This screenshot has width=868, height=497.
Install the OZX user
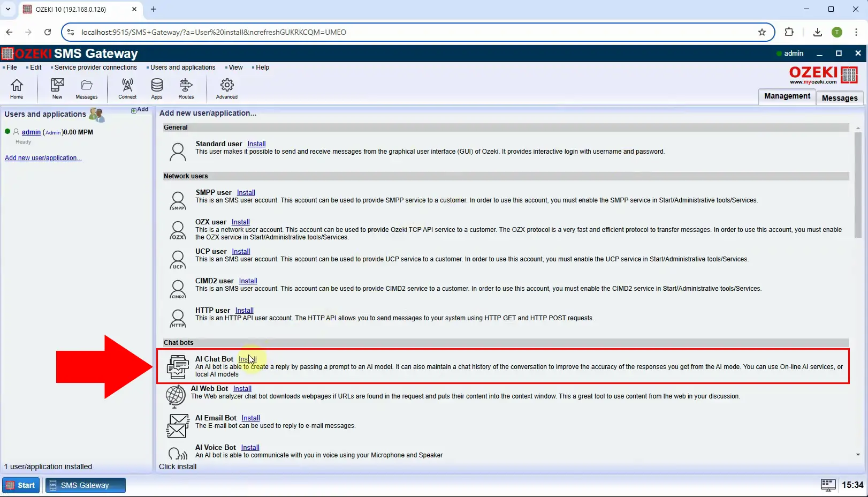click(x=240, y=222)
